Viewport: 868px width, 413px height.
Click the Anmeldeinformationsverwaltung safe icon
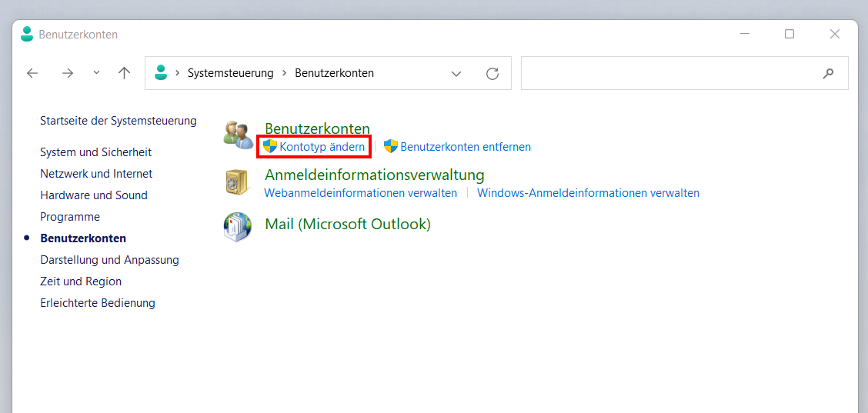(x=238, y=183)
